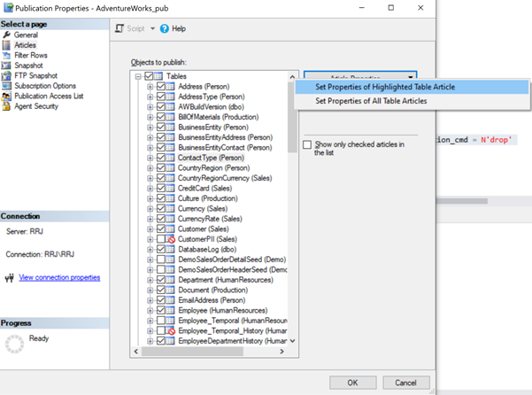The height and width of the screenshot is (395, 532).
Task: Uncheck BillOfMaterials (Production) article
Action: [x=161, y=117]
